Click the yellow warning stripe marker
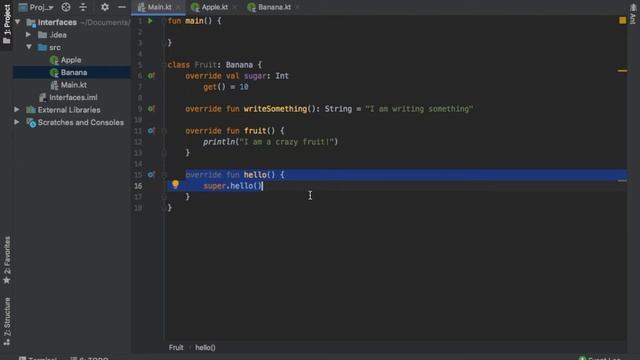This screenshot has height=360, width=640. 622,71
